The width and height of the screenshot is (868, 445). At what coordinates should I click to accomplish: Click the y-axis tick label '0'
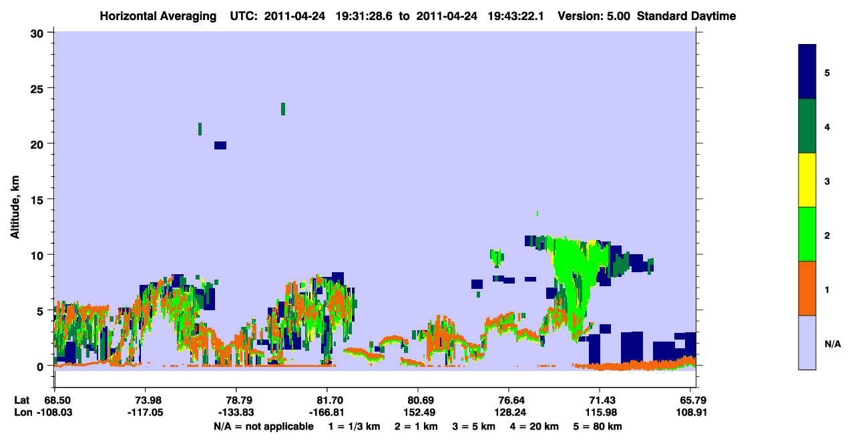[41, 366]
